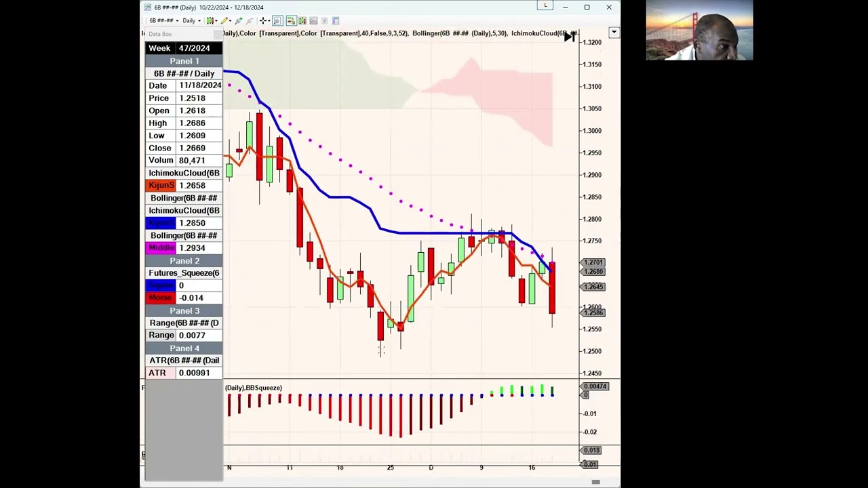Open the candlestick chart style menu
Viewport: 868px width, 488px height.
pos(212,20)
